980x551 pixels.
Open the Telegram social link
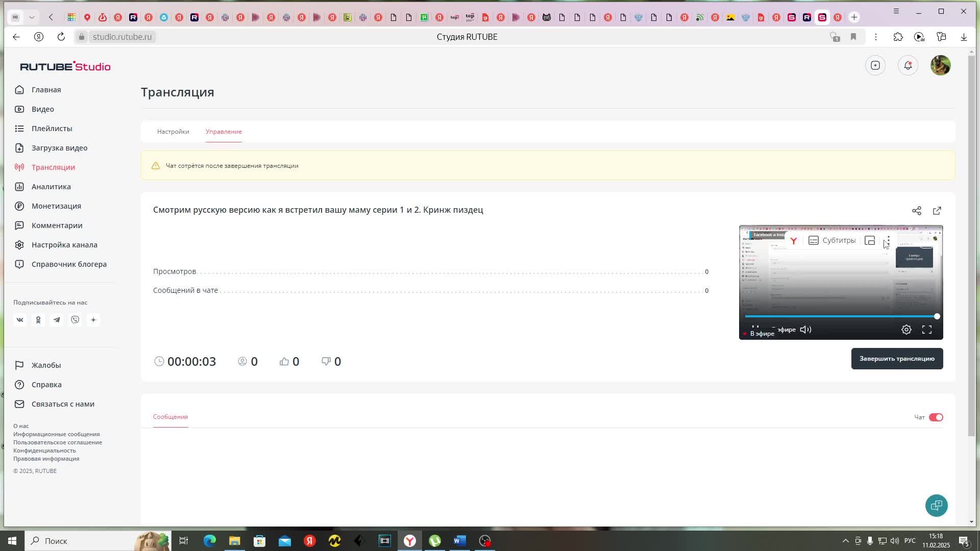pyautogui.click(x=57, y=320)
